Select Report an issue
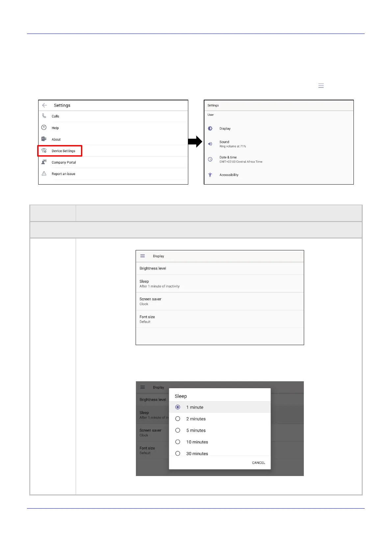The image size is (392, 554). coord(113,174)
